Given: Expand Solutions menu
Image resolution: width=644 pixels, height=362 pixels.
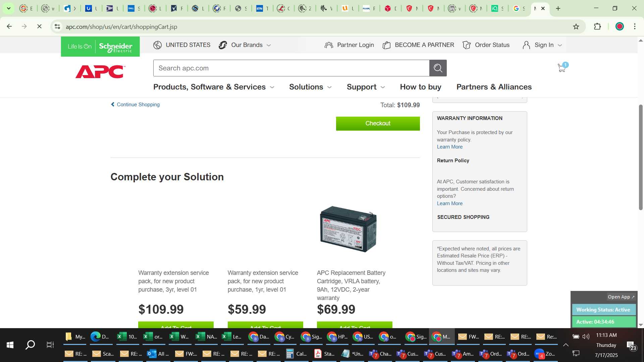Looking at the screenshot, I should (311, 87).
